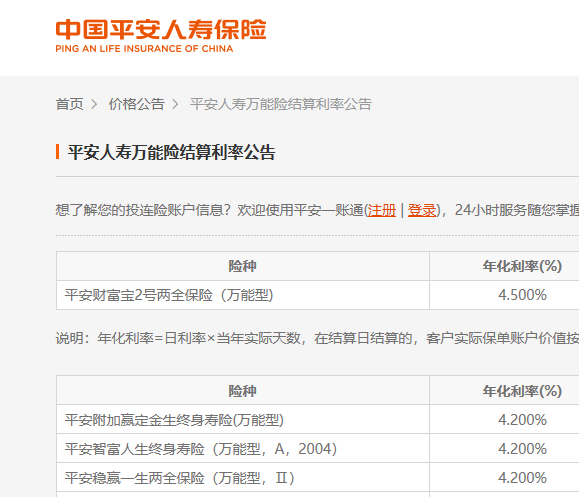The width and height of the screenshot is (579, 497).
Task: Select 平安稳赢一生两全保险（万能型，Ⅱ）row
Action: [x=243, y=477]
